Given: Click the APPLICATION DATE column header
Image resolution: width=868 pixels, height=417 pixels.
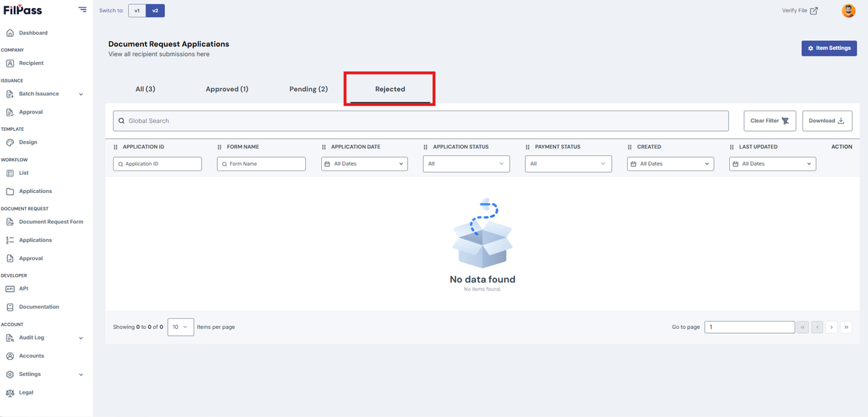Looking at the screenshot, I should pyautogui.click(x=355, y=147).
